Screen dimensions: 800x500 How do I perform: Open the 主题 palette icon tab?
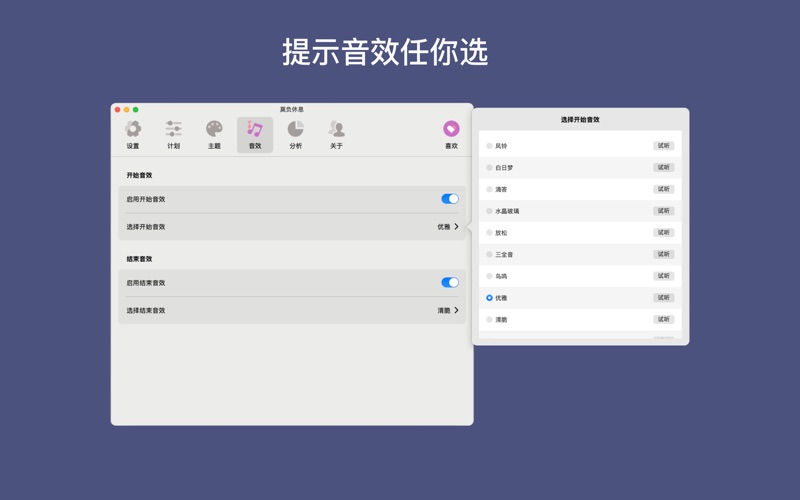(214, 134)
